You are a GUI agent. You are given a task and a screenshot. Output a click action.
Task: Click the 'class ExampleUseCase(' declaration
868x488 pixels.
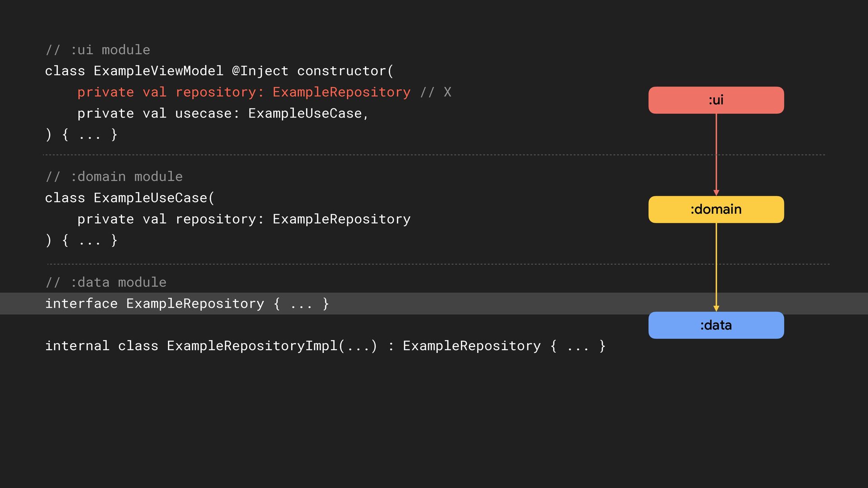[130, 198]
